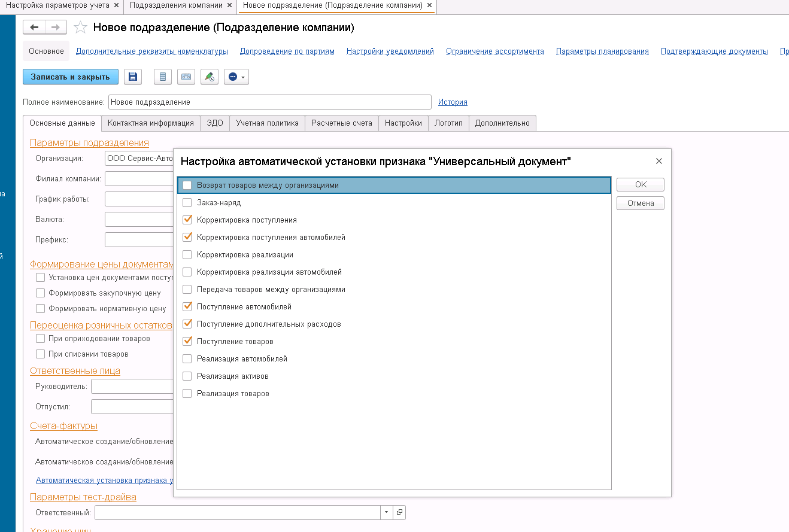
Task: Click the save (floppy disk) icon
Action: tap(133, 77)
